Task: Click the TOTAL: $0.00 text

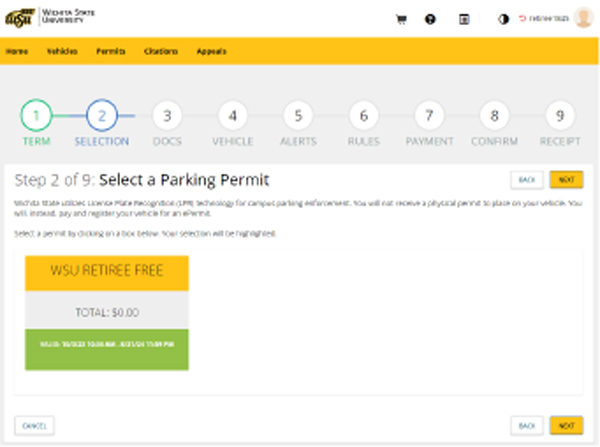Action: 107,313
